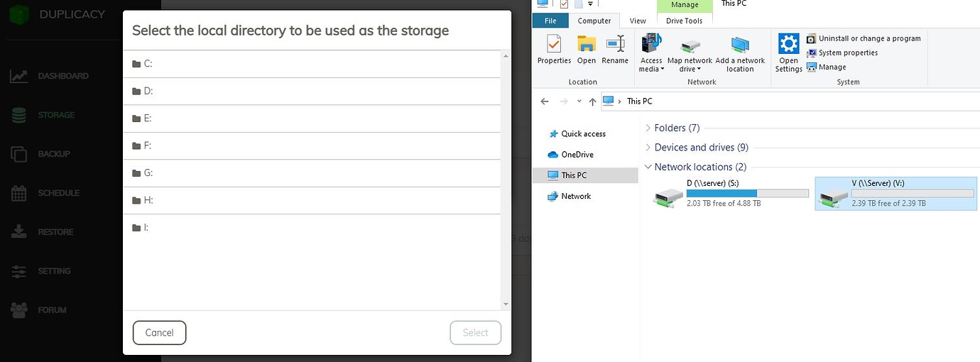Click the This PC icon in title bar
Image resolution: width=980 pixels, height=362 pixels.
(543, 4)
